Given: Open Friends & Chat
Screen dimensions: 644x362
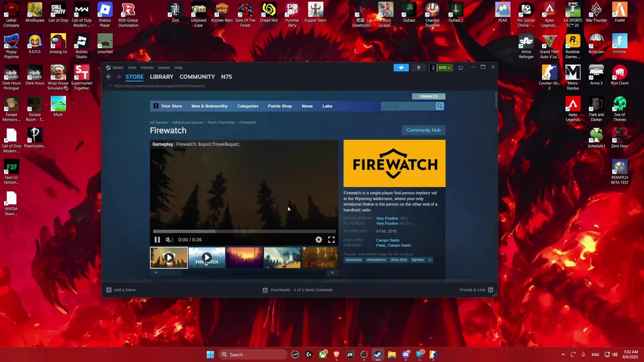Looking at the screenshot, I should pos(476,290).
